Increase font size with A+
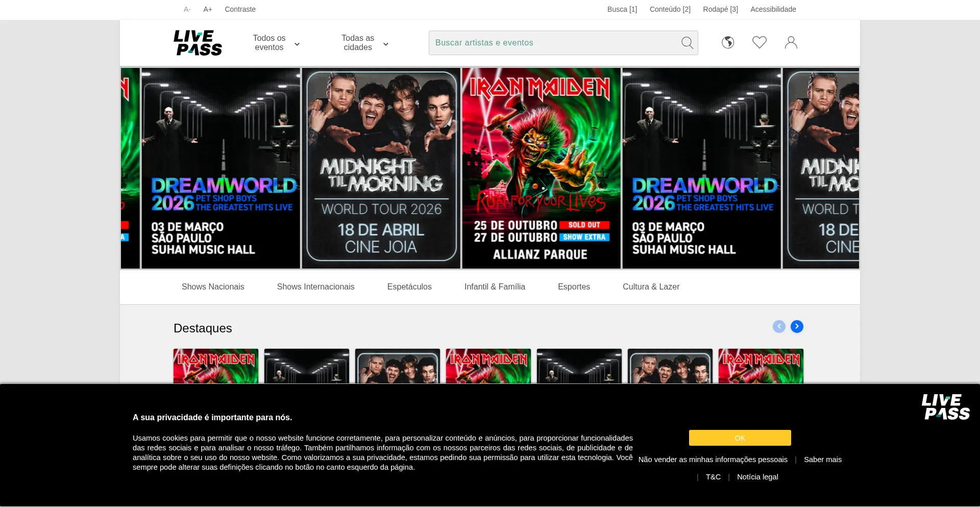 [x=208, y=9]
